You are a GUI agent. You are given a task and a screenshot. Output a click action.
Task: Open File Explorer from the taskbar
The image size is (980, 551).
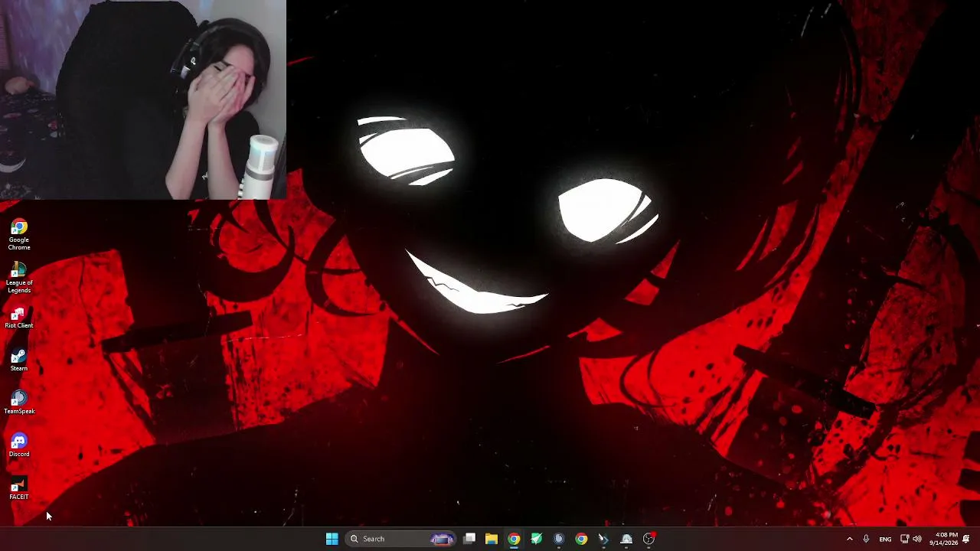(x=492, y=539)
